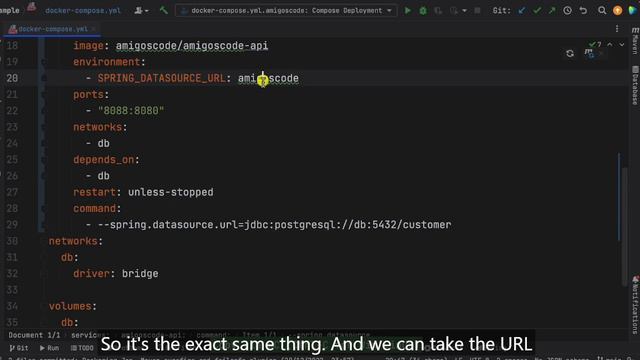This screenshot has width=640, height=360.
Task: Go to next highlighted problem arrow
Action: (x=622, y=44)
